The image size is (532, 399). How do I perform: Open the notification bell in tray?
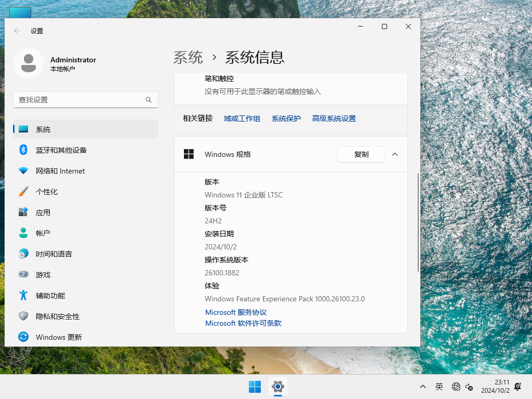[518, 387]
